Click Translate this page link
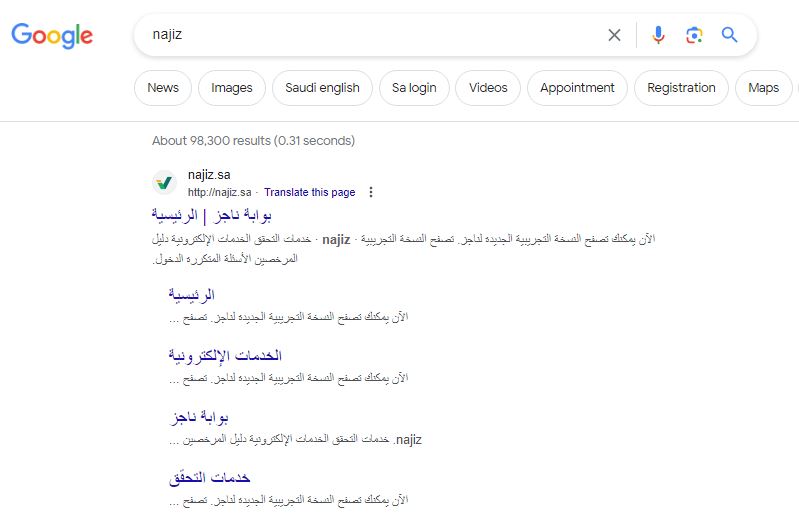This screenshot has width=799, height=522. click(309, 192)
